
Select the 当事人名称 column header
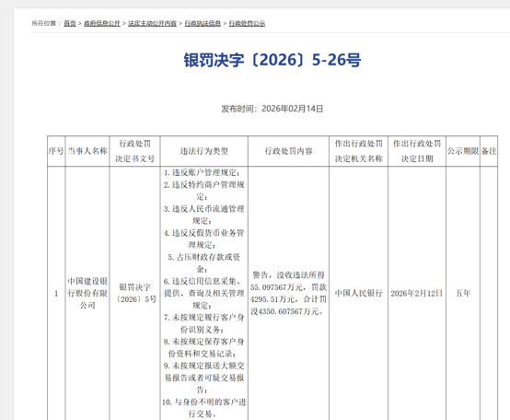point(87,151)
